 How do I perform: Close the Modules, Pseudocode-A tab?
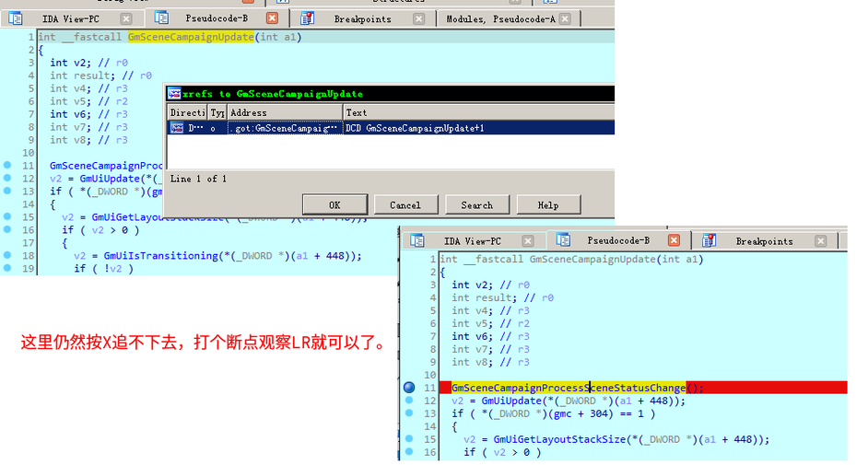tap(565, 18)
